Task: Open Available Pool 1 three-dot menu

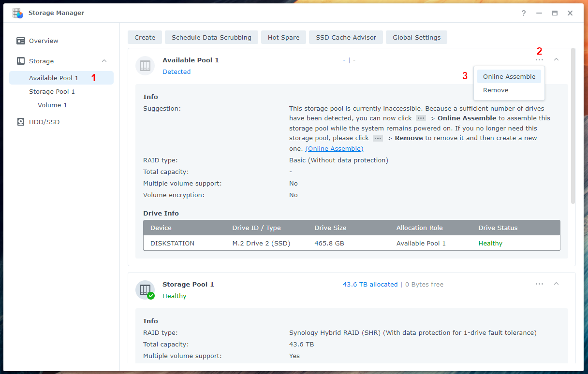Action: tap(539, 60)
